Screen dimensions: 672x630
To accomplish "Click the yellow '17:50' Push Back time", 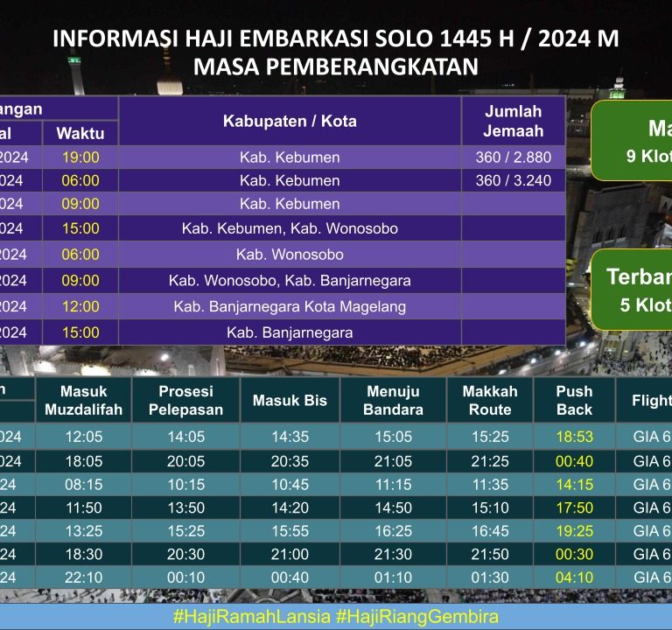I will (574, 507).
